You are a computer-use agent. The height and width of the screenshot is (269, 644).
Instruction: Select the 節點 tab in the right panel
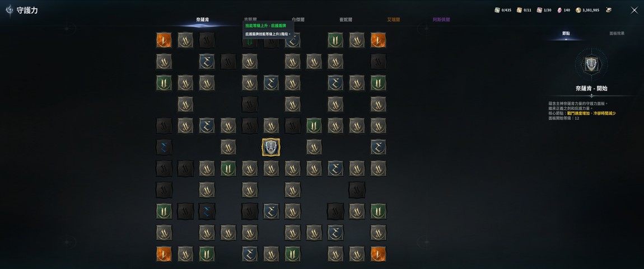click(x=566, y=34)
